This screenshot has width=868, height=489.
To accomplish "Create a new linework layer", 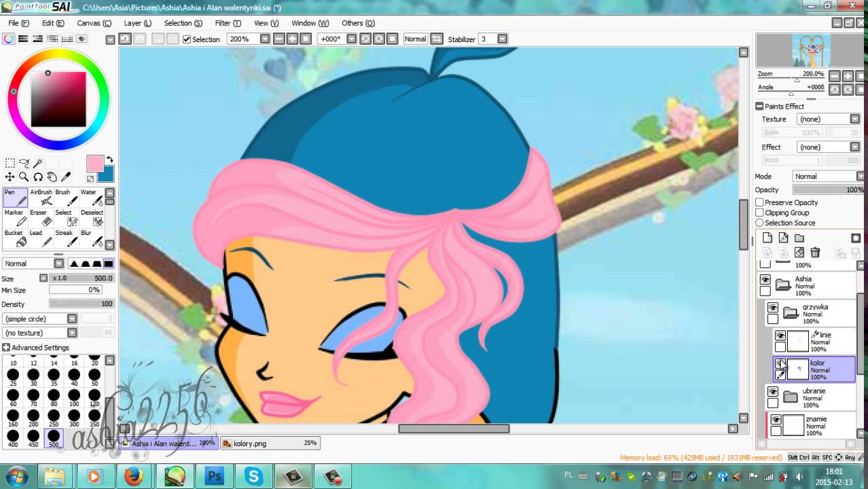I will pos(783,238).
